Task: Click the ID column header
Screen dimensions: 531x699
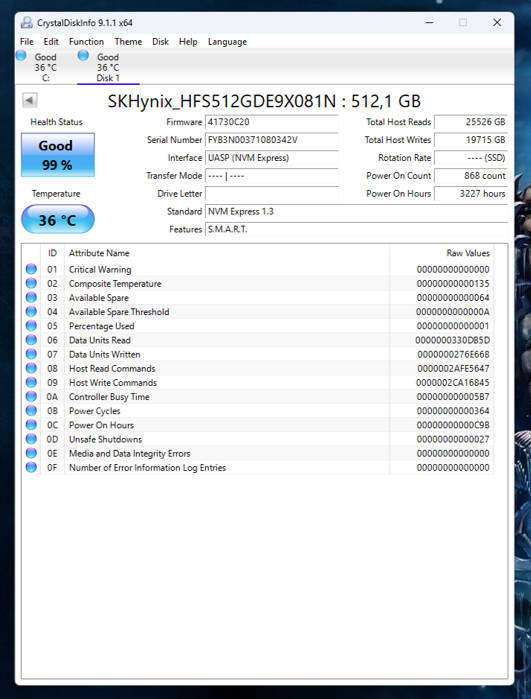Action: tap(53, 253)
